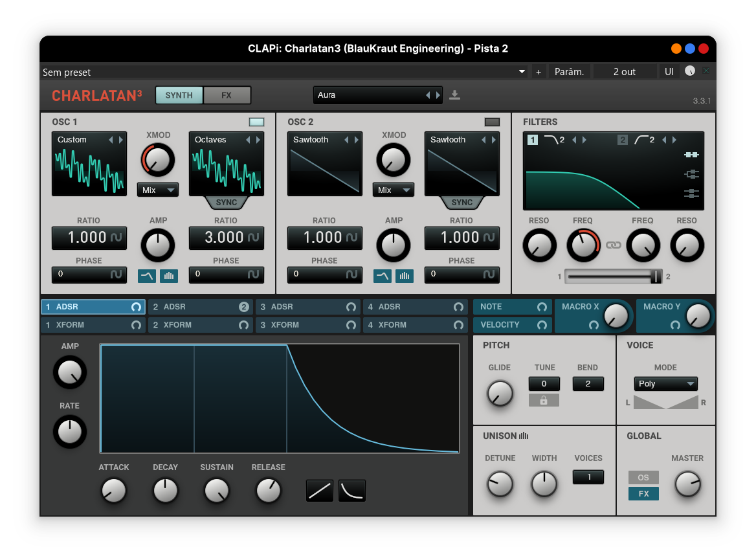Click the save preset download icon beside Aura

pos(454,95)
